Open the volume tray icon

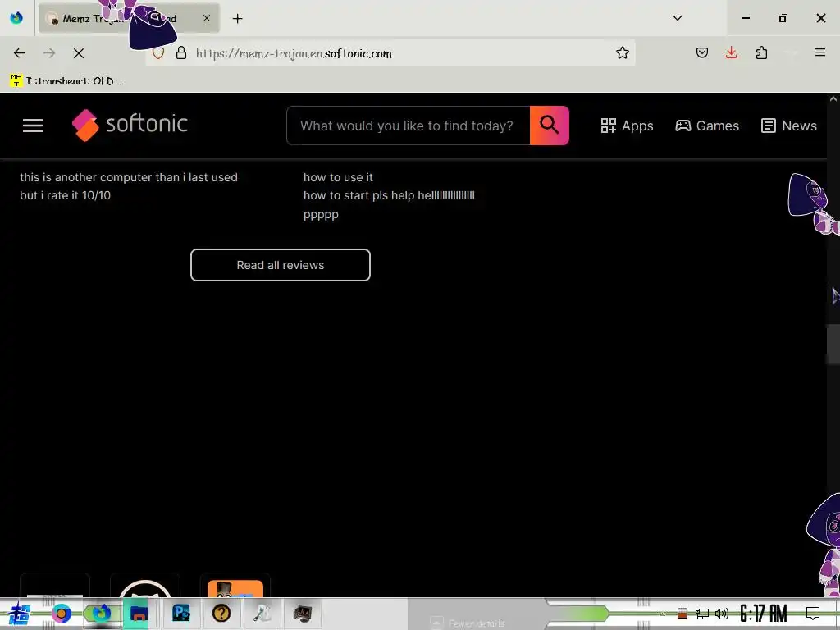722,614
